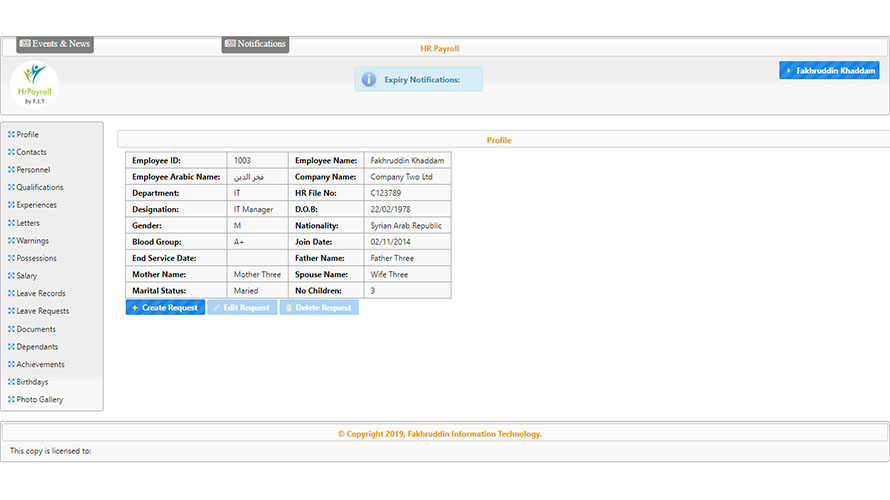Click the Profile panel heading

point(499,140)
